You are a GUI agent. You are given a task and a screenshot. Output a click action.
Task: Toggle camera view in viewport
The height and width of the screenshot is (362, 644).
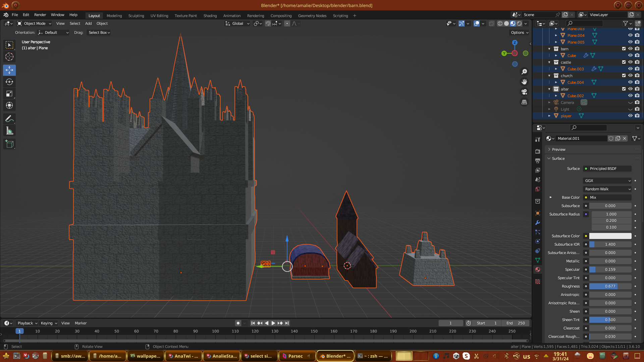524,92
